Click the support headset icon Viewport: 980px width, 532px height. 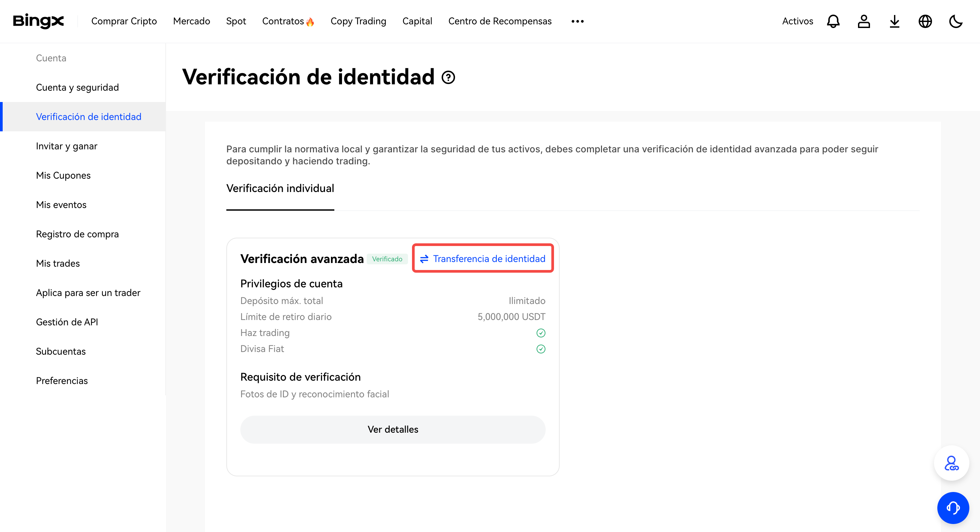click(x=953, y=508)
